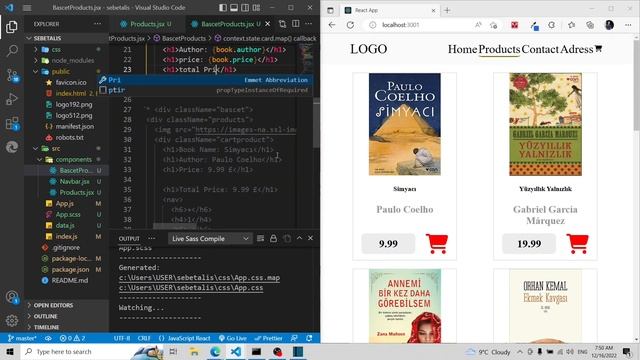Open the Search view in the activity bar

[12, 51]
